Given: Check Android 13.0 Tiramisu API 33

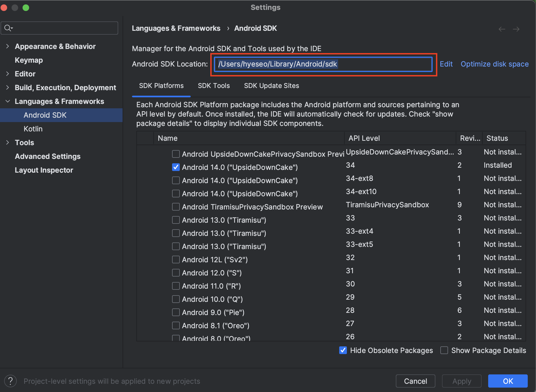Looking at the screenshot, I should pos(176,220).
